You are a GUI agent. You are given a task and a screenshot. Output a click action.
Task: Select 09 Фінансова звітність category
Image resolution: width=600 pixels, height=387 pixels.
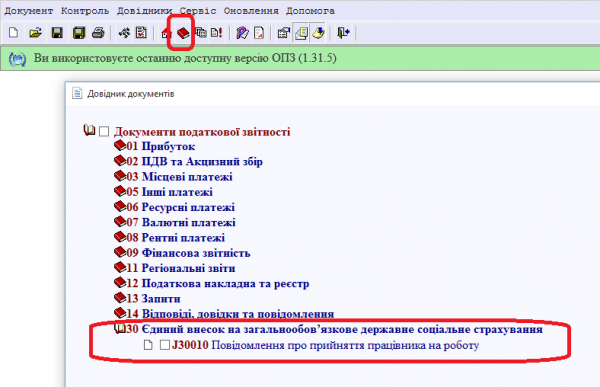coord(188,253)
